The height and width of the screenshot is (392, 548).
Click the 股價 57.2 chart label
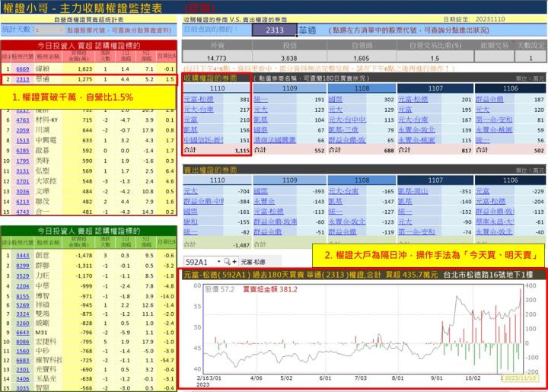[219, 289]
